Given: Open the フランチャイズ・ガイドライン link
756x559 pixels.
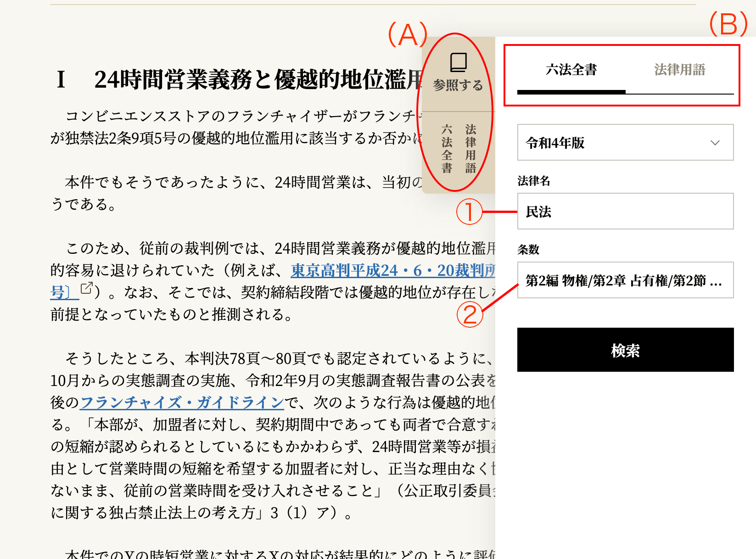Looking at the screenshot, I should click(182, 403).
